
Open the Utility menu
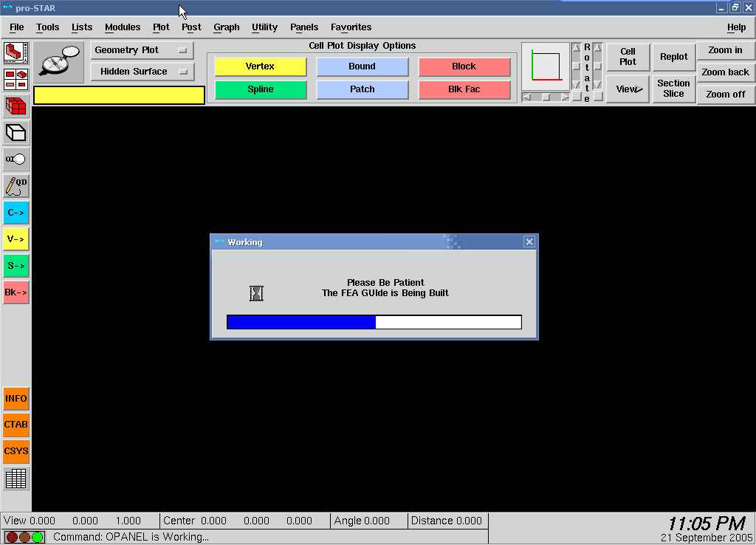click(264, 27)
